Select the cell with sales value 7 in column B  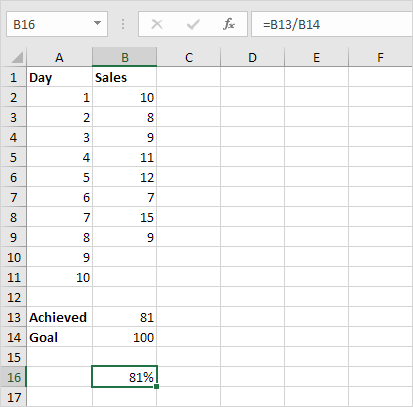click(x=125, y=197)
